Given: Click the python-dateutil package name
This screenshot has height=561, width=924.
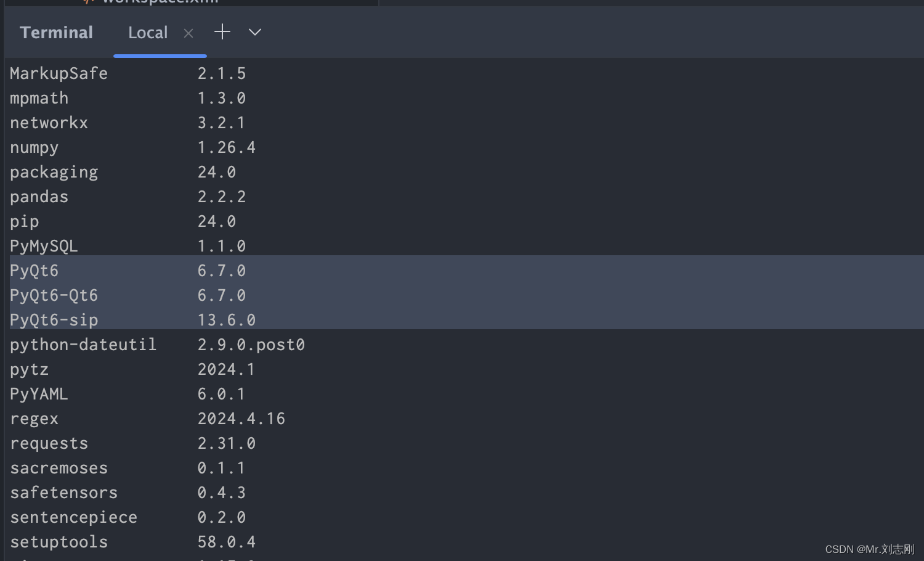Looking at the screenshot, I should [83, 345].
